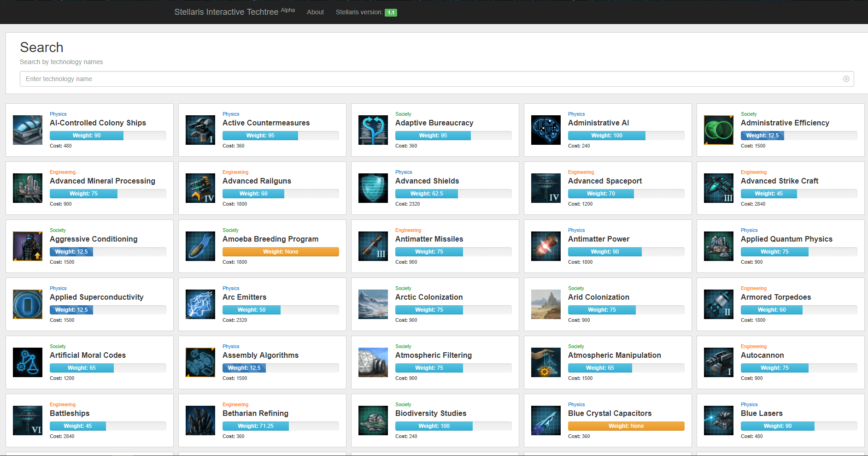Click Society label above Aggressive Conditioning
The width and height of the screenshot is (868, 456).
(x=58, y=230)
